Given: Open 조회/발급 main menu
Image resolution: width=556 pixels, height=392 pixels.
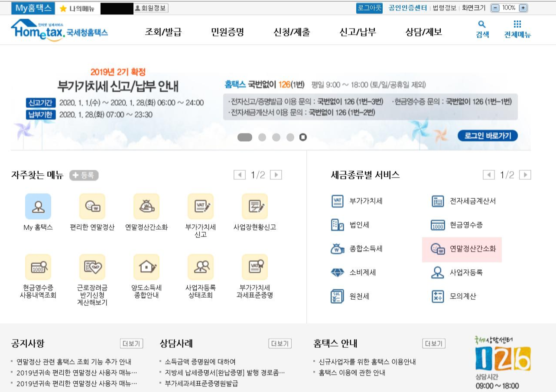Looking at the screenshot, I should (x=163, y=32).
